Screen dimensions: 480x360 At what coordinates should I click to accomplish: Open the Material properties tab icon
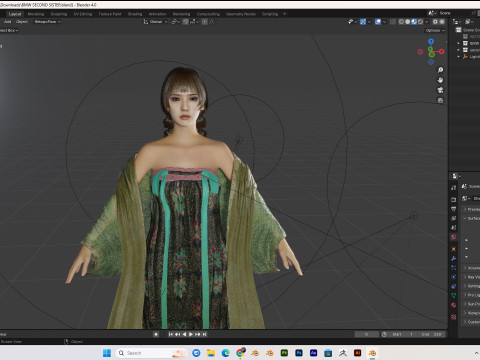point(454,305)
